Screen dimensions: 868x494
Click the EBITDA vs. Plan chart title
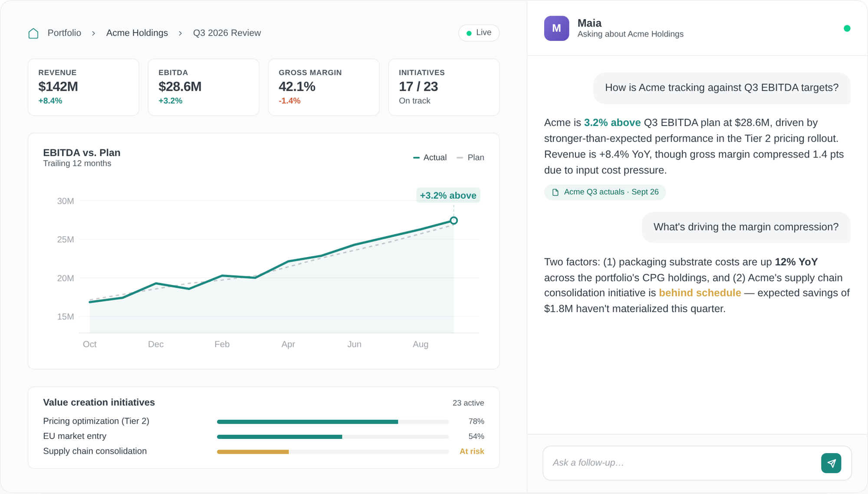point(82,153)
